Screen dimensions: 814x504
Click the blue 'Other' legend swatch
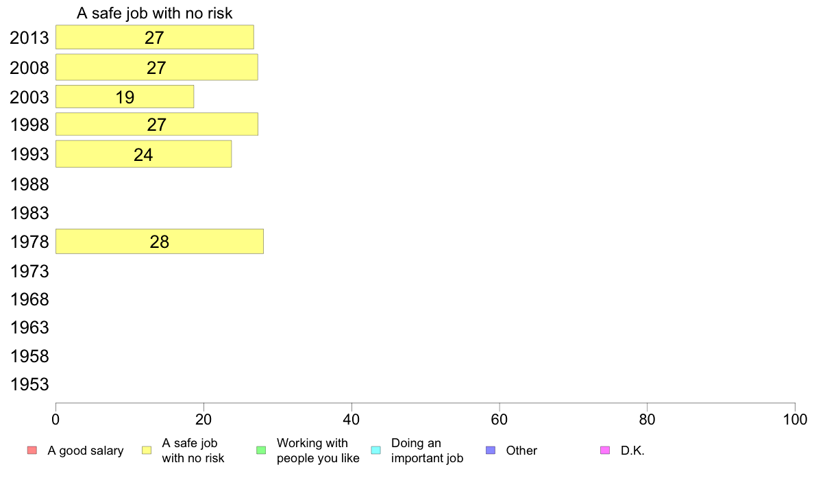pos(491,450)
